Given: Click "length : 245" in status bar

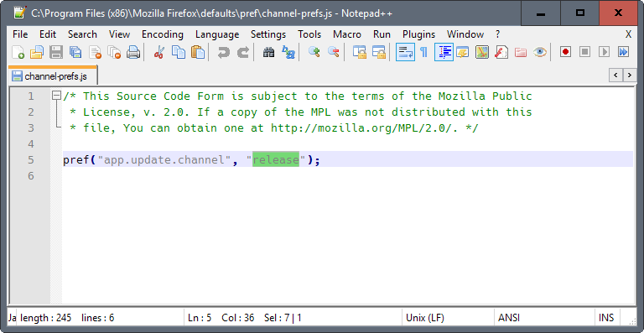Looking at the screenshot, I should tap(45, 317).
